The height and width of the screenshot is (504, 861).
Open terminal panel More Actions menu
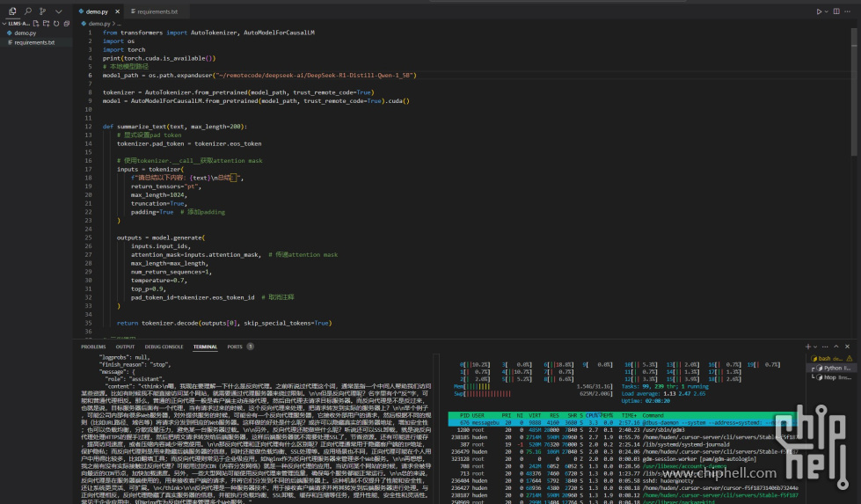click(x=825, y=347)
